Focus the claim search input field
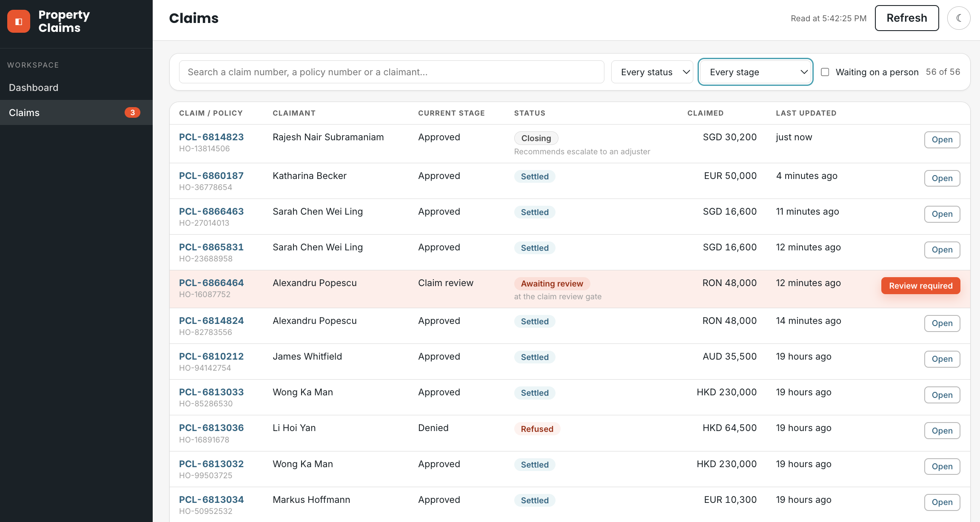This screenshot has width=980, height=522. click(391, 72)
